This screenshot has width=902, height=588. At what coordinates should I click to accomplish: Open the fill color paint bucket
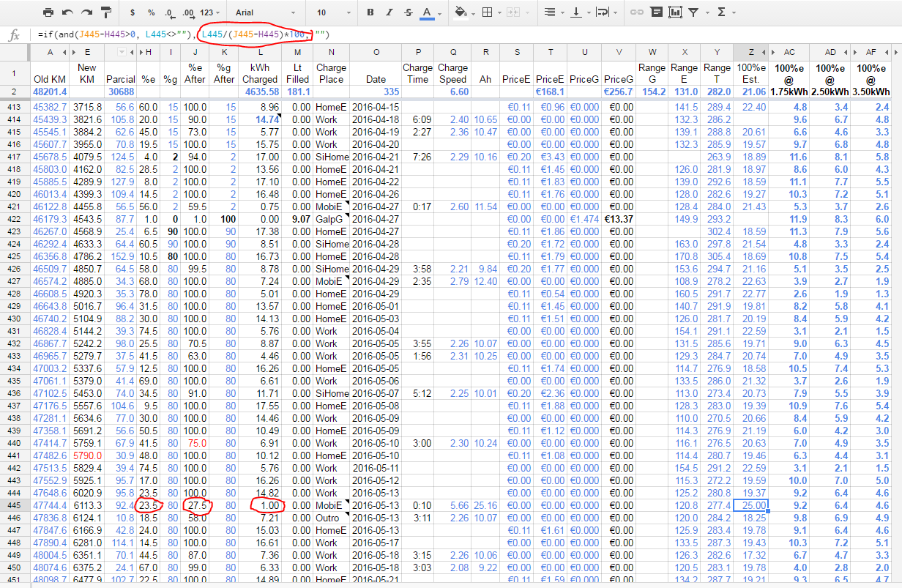461,12
